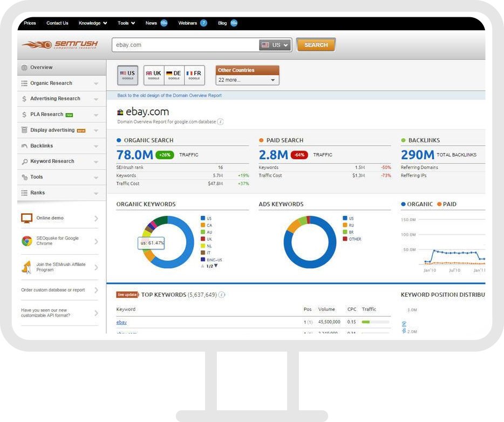The image size is (504, 422).
Task: Click the info icon beside google.com database
Action: pos(220,122)
